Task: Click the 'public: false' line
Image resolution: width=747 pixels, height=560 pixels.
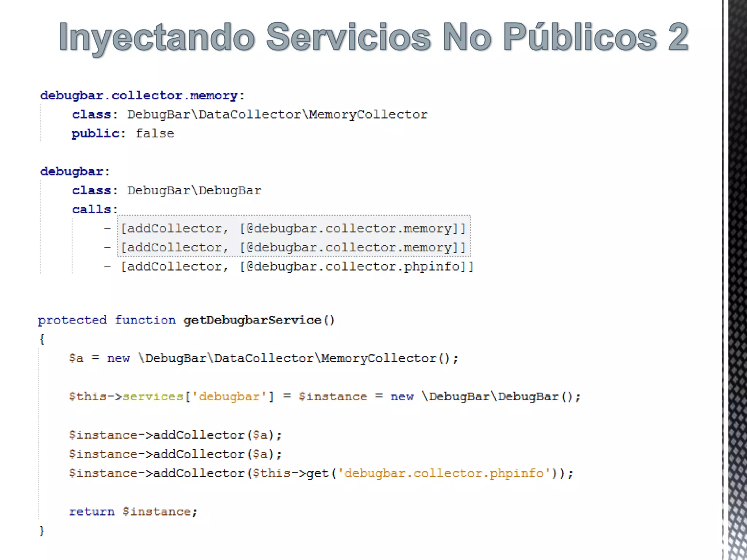Action: [123, 133]
